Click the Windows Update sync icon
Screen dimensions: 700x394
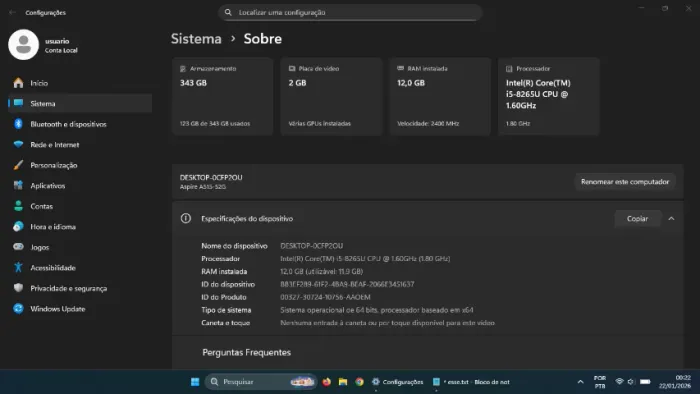(18, 309)
